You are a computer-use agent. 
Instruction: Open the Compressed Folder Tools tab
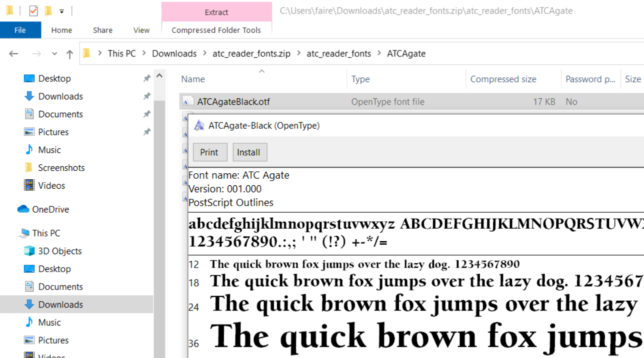pyautogui.click(x=216, y=30)
